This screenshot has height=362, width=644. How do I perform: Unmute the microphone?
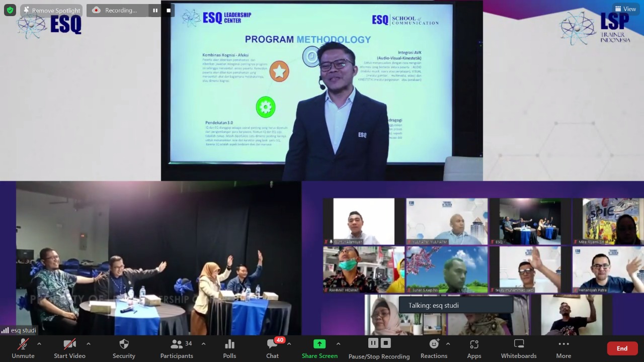coord(23,348)
